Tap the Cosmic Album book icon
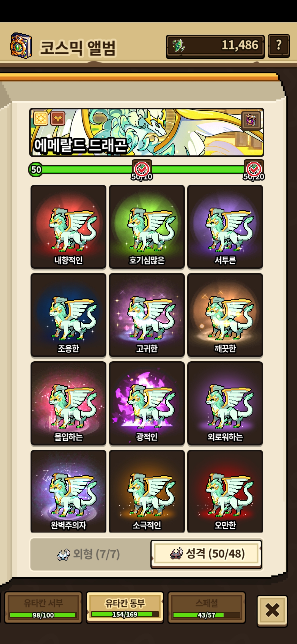 coord(21,46)
